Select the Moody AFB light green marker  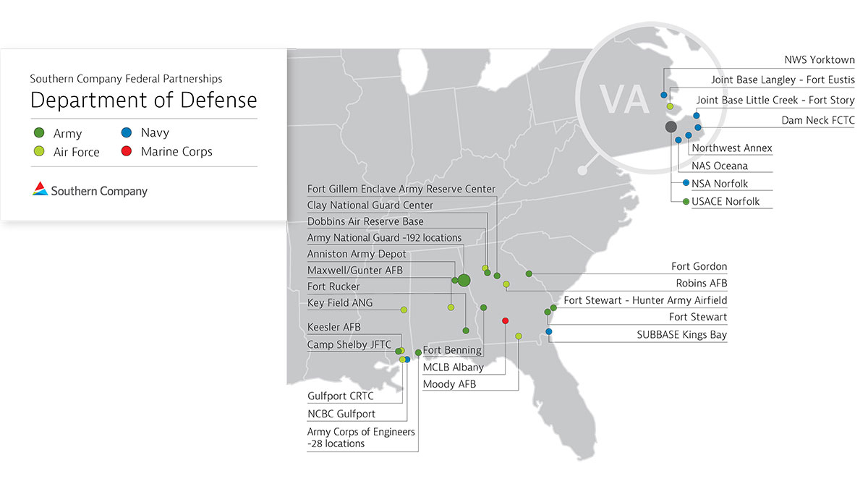[519, 336]
